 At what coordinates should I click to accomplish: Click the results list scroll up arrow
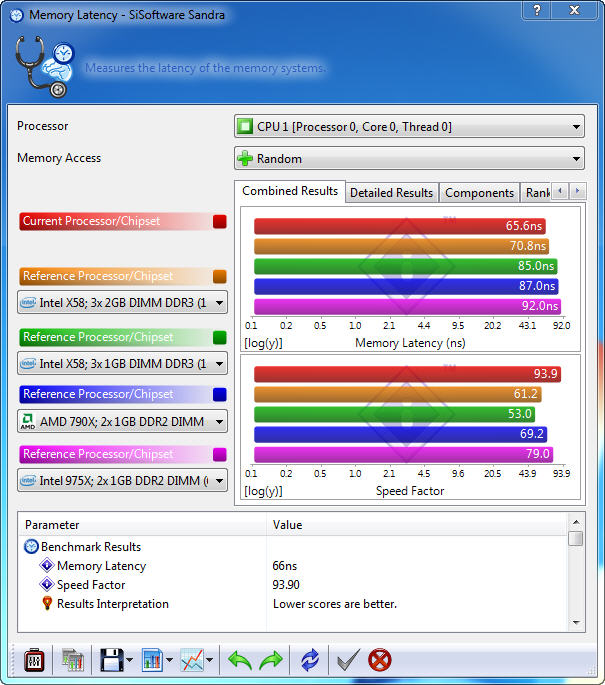pos(576,522)
